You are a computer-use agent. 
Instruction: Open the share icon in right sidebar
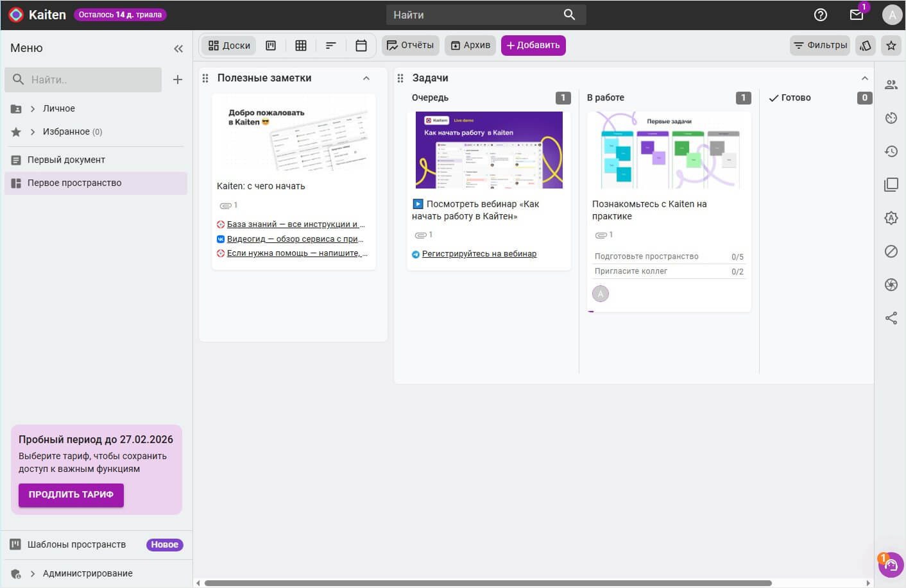point(891,318)
